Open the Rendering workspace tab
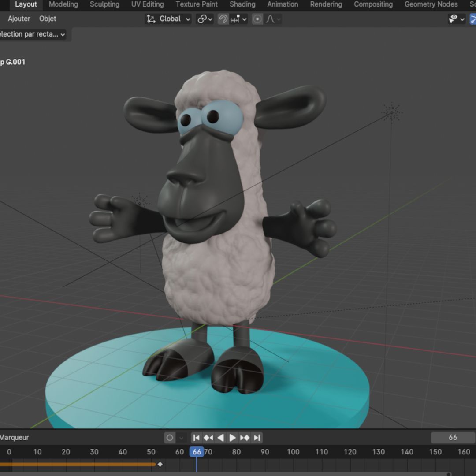 [326, 4]
